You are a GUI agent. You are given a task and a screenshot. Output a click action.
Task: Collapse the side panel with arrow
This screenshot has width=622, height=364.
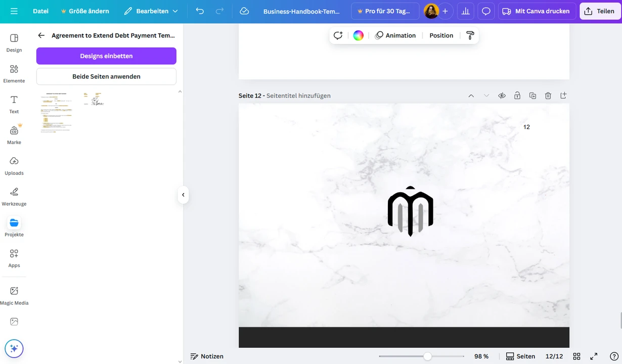tap(183, 195)
